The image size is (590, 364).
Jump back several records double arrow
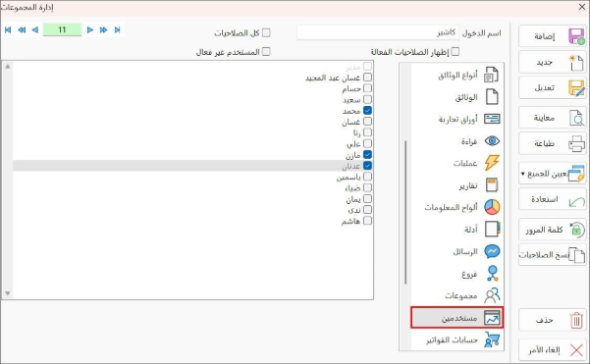pos(22,30)
